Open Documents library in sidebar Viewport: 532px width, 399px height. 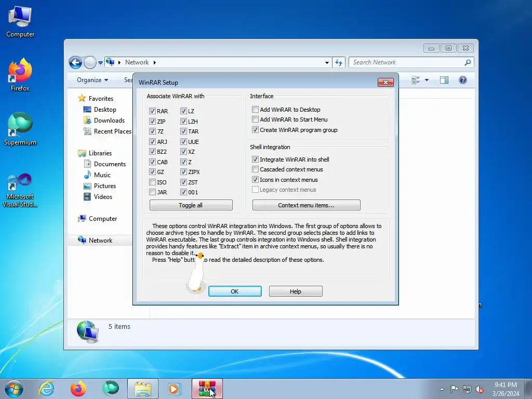pyautogui.click(x=110, y=164)
